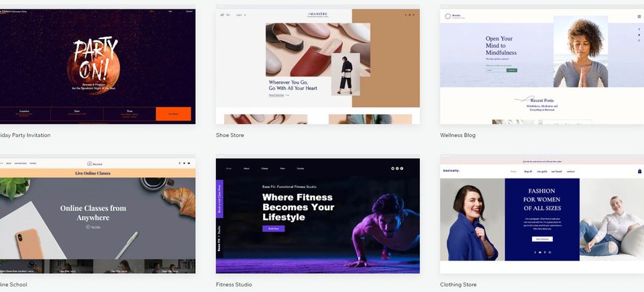
Task: Click the orange button in Party Invitation
Action: click(x=173, y=114)
